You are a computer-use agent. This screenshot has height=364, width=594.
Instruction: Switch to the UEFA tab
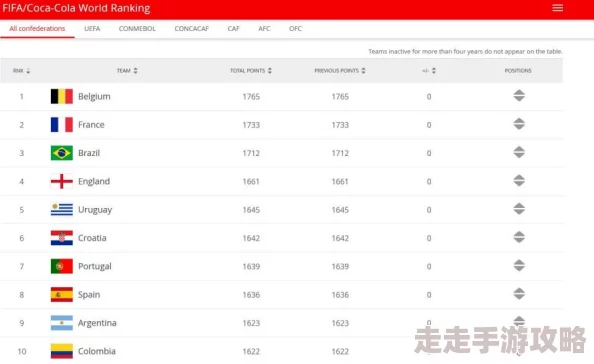point(92,28)
